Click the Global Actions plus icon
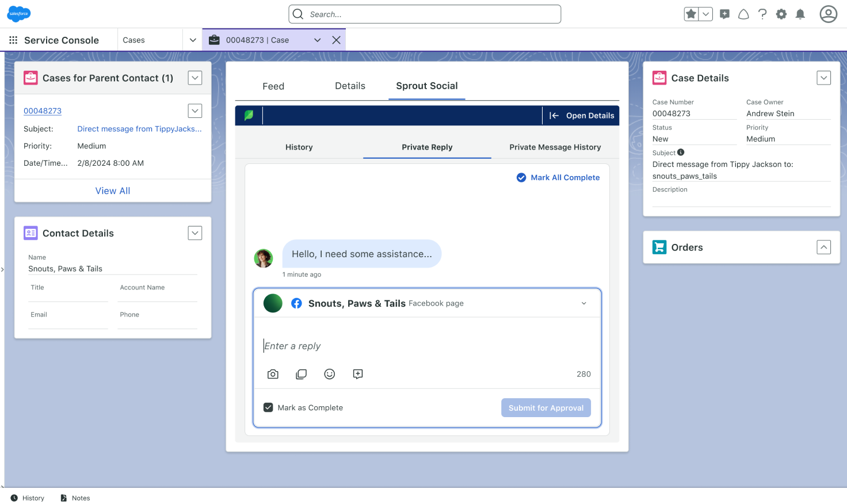Viewport: 847px width, 504px height. (x=724, y=14)
